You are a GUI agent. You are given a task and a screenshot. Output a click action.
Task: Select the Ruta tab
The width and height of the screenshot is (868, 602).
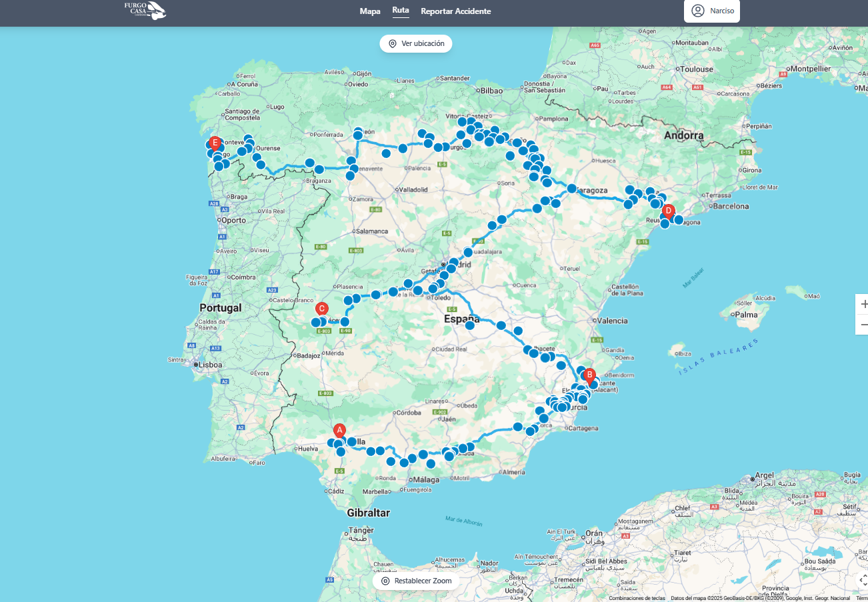pos(401,11)
